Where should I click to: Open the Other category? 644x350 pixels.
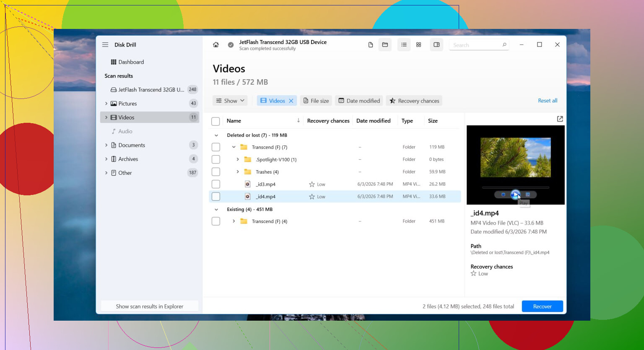coord(150,173)
